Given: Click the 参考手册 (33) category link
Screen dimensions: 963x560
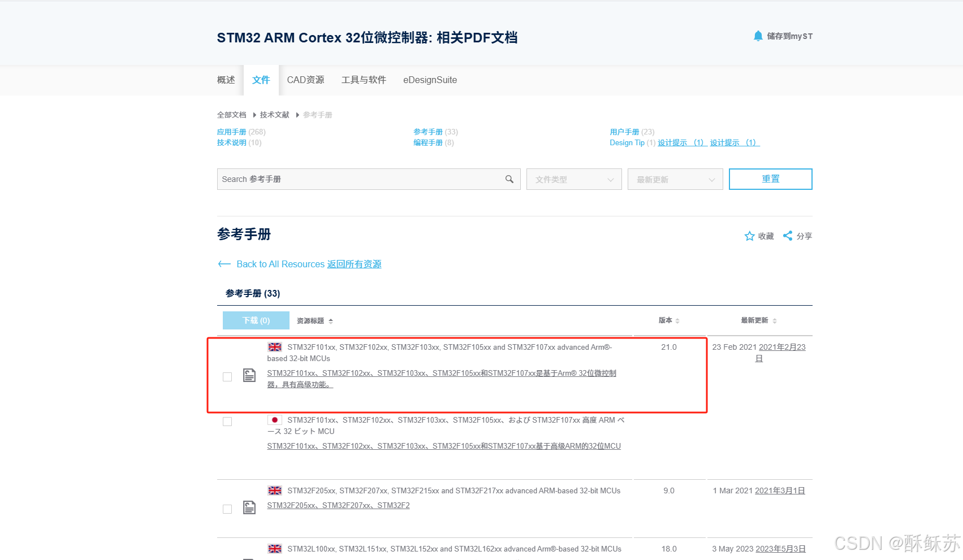Looking at the screenshot, I should 435,132.
